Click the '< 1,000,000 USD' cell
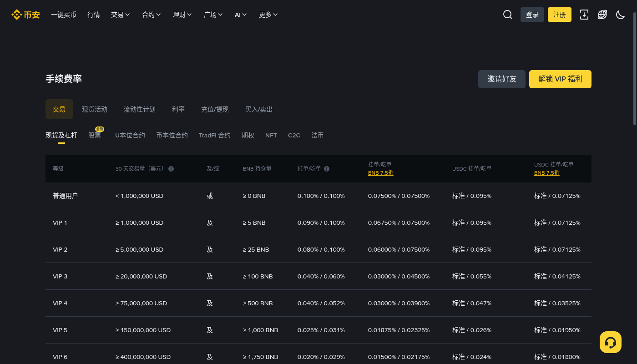This screenshot has width=637, height=364. coord(139,196)
